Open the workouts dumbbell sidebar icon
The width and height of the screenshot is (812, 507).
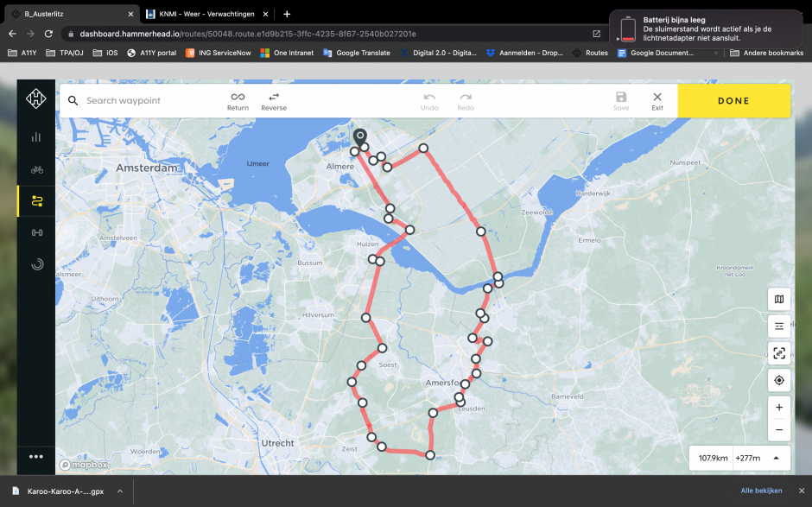37,232
